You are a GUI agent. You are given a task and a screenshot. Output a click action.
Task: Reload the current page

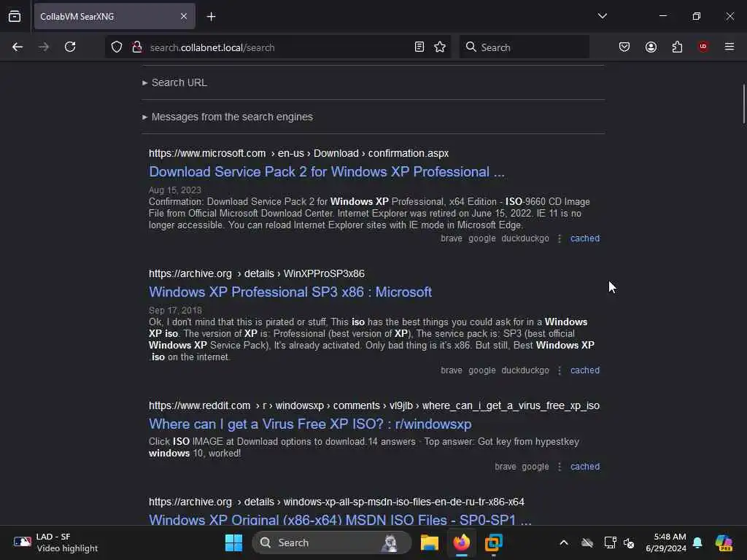pyautogui.click(x=70, y=47)
